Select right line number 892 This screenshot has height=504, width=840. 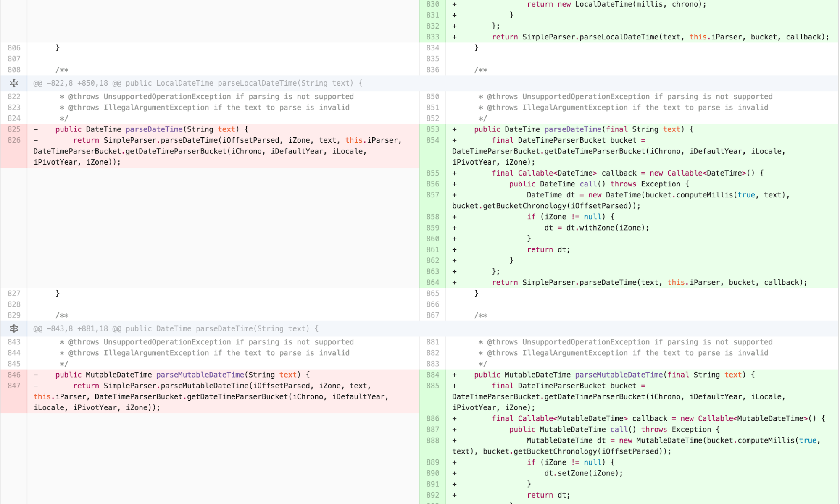[x=433, y=495]
